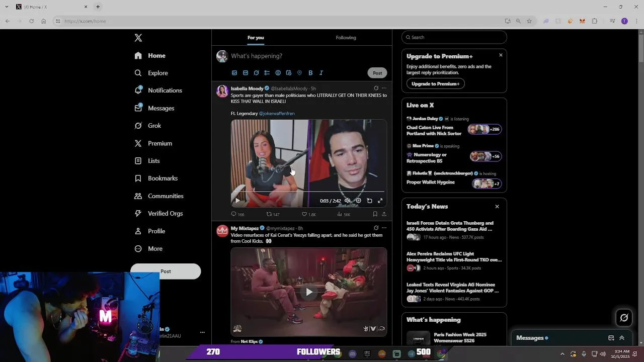Open video settings gear
The width and height of the screenshot is (644, 362).
click(x=358, y=201)
